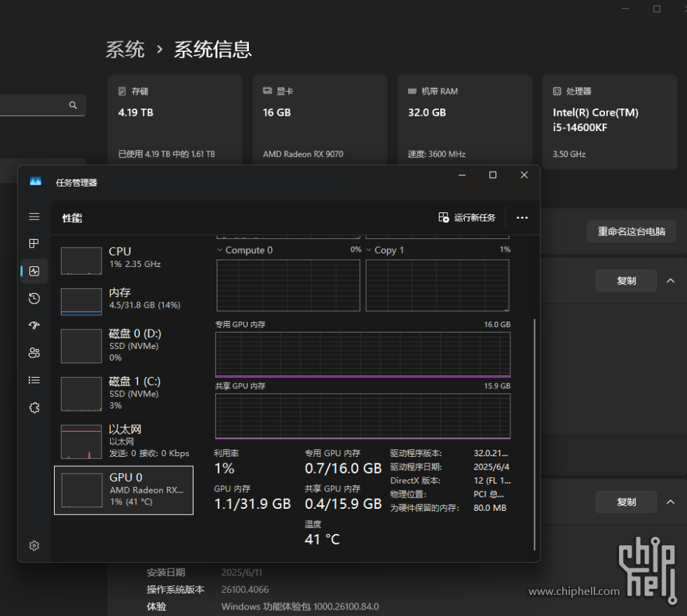
Task: Open App history page icon
Action: [x=34, y=299]
